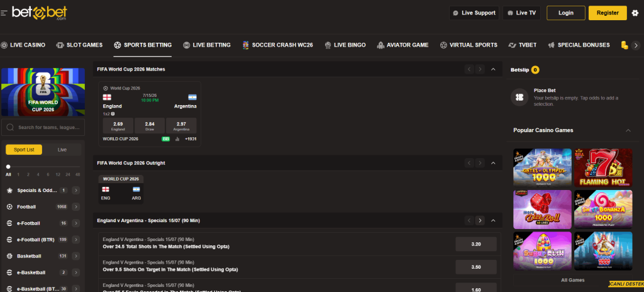Bet on Argentina at 2.97 odds
644x292 pixels.
coord(181,125)
